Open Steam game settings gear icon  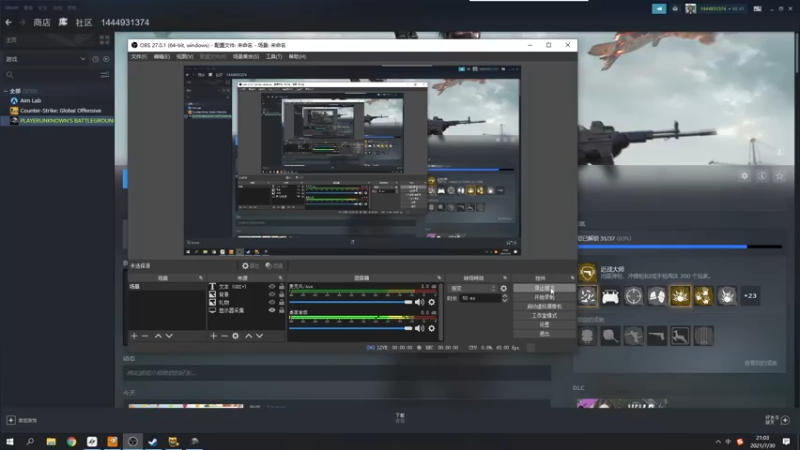[x=744, y=176]
